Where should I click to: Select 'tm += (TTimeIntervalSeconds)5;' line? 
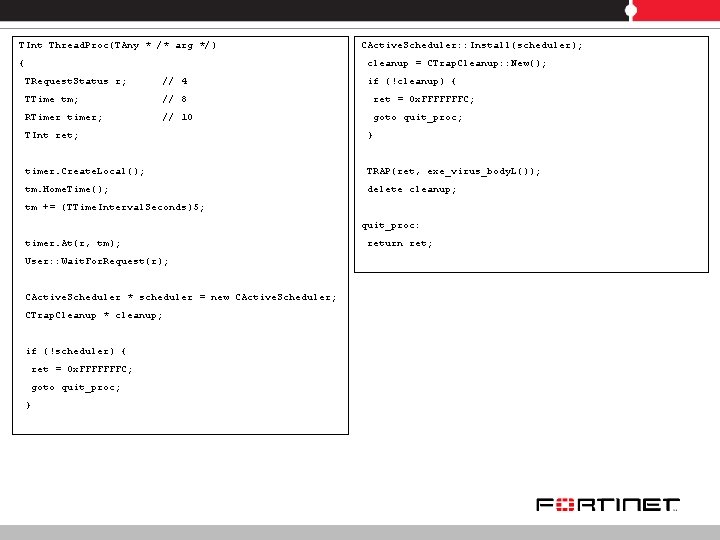point(114,207)
